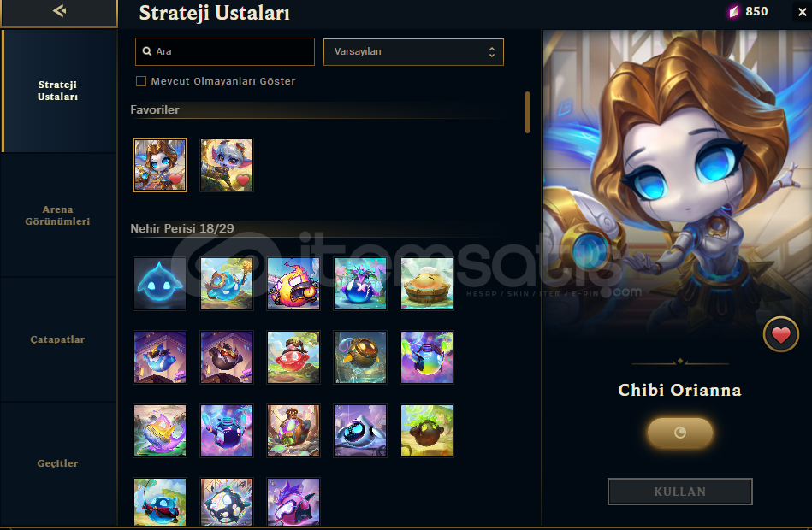The height and width of the screenshot is (530, 812).
Task: Choose the pie-shaped River Sprite icon
Action: pos(427,284)
